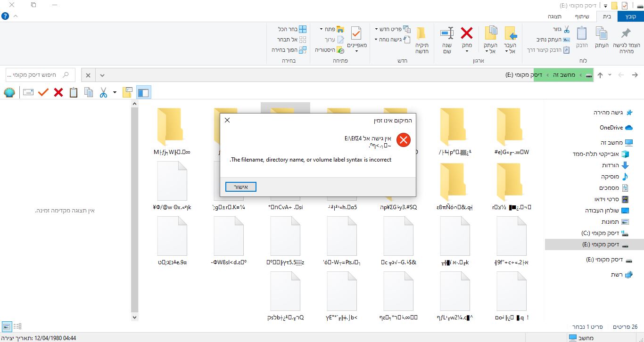Click the large העתק copy button in the ribbon
The height and width of the screenshot is (342, 644).
[x=602, y=37]
